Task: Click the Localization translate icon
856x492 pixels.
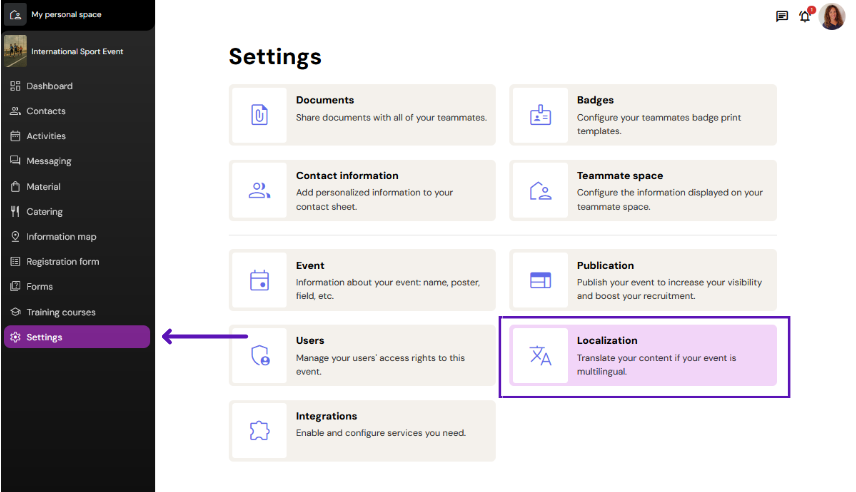Action: (x=540, y=355)
